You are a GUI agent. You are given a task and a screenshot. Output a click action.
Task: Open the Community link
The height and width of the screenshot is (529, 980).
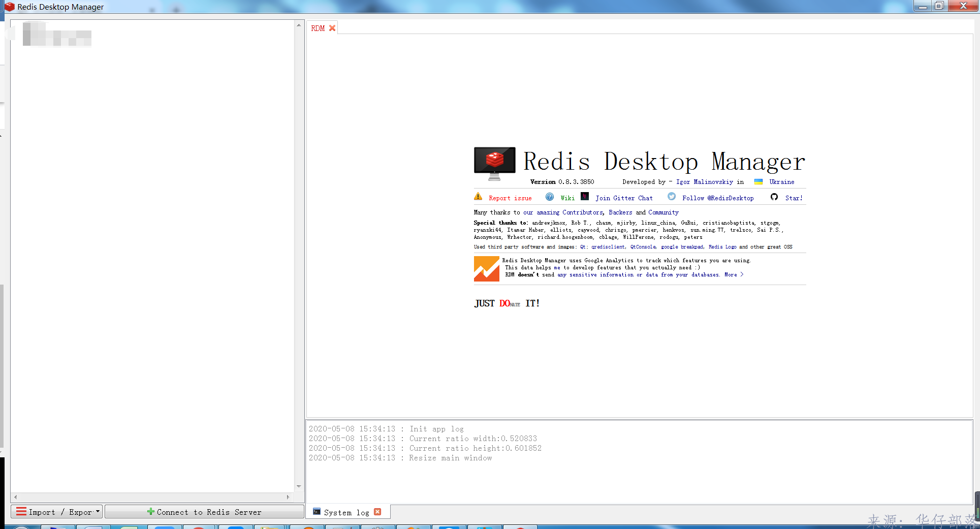click(x=663, y=212)
